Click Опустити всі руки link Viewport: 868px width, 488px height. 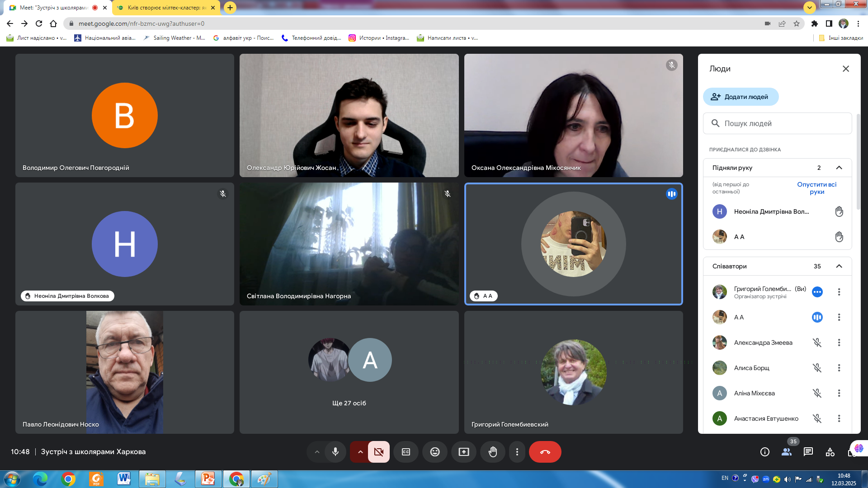(x=816, y=188)
